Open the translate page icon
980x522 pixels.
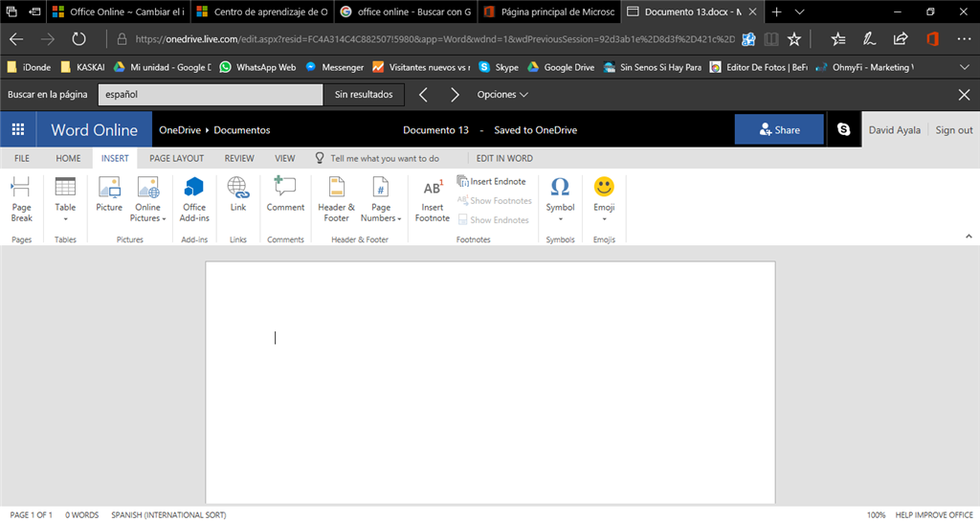point(748,39)
